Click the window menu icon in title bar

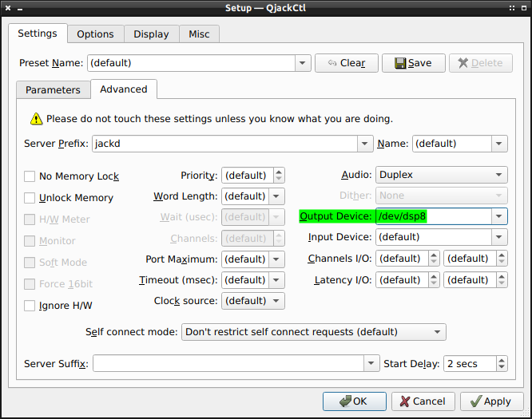[10, 8]
